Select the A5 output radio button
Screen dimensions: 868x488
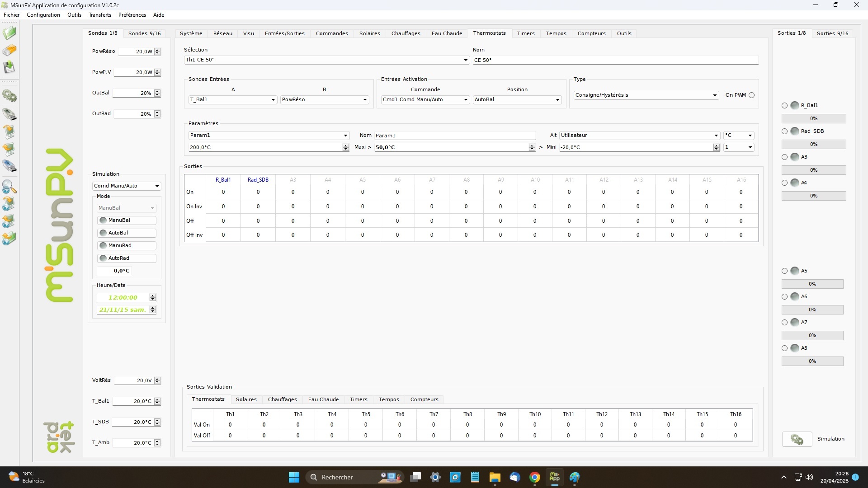[784, 271]
